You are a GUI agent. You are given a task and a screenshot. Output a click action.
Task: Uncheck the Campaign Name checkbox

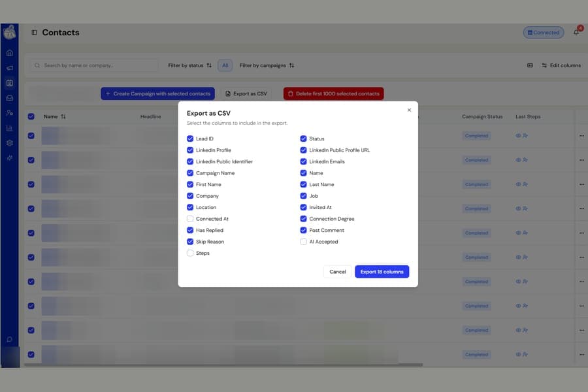tap(190, 173)
